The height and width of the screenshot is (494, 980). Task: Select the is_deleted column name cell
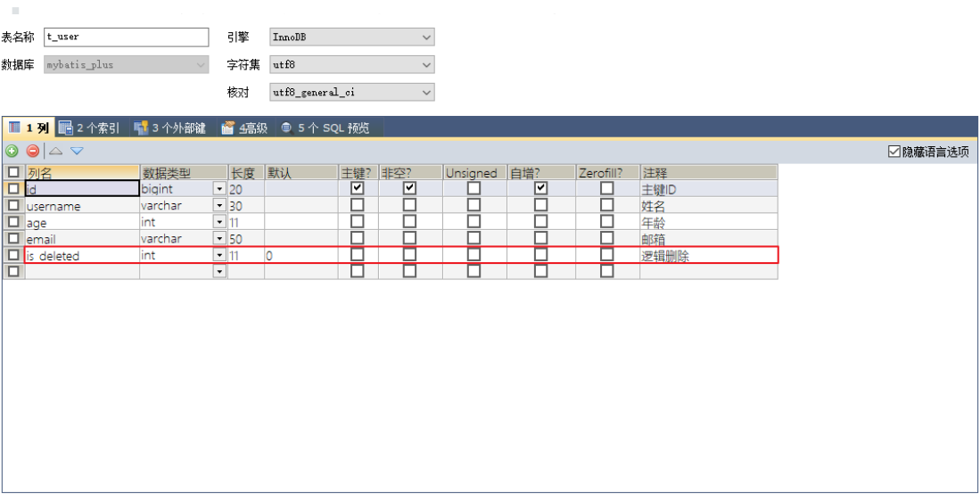pos(83,255)
